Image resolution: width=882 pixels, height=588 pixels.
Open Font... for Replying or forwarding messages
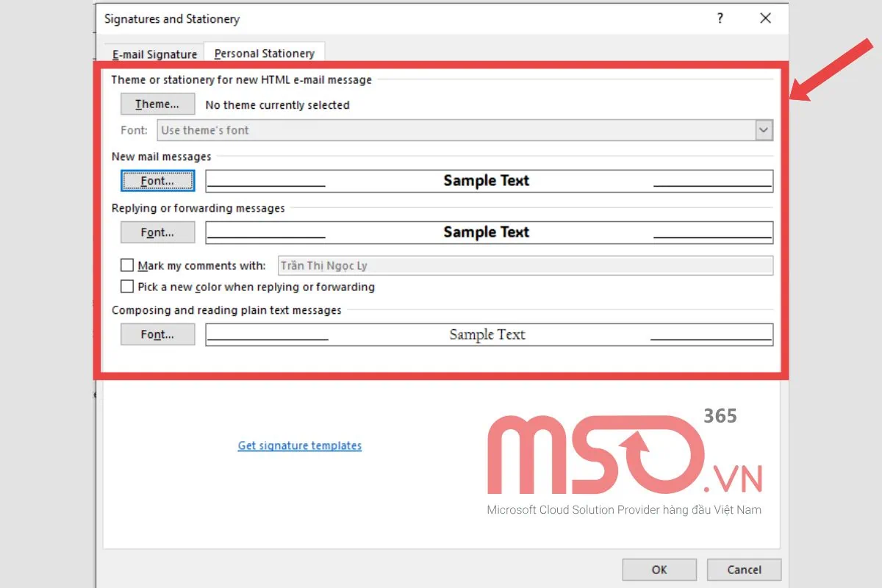click(x=157, y=232)
